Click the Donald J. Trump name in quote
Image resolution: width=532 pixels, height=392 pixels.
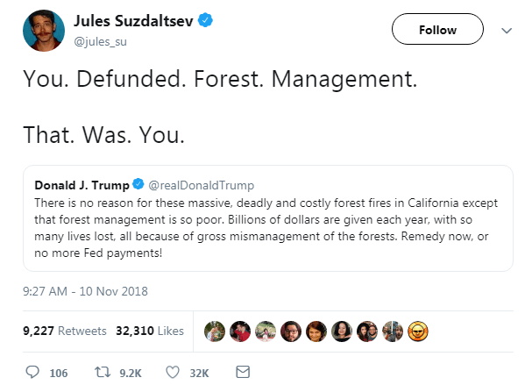[x=81, y=185]
